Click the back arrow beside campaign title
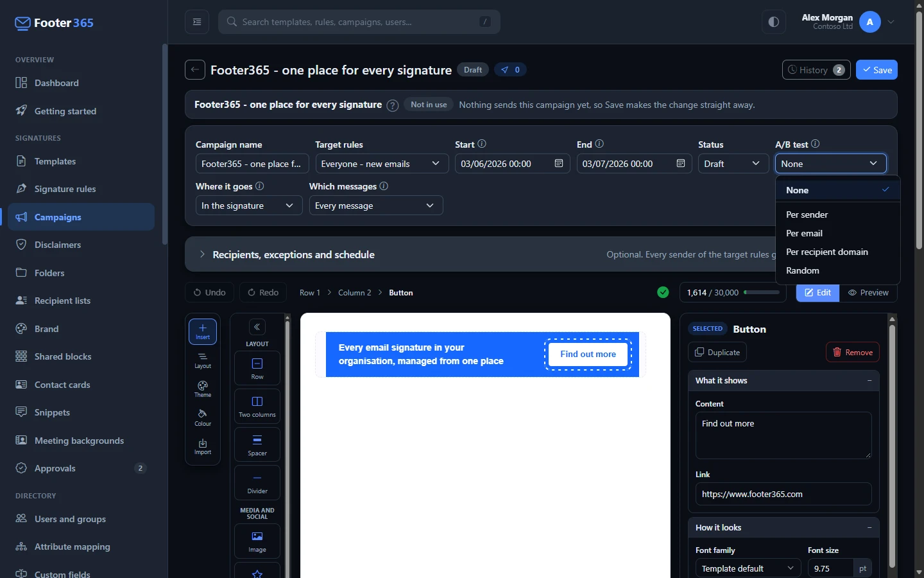Screen dimensions: 924x578 [195, 69]
